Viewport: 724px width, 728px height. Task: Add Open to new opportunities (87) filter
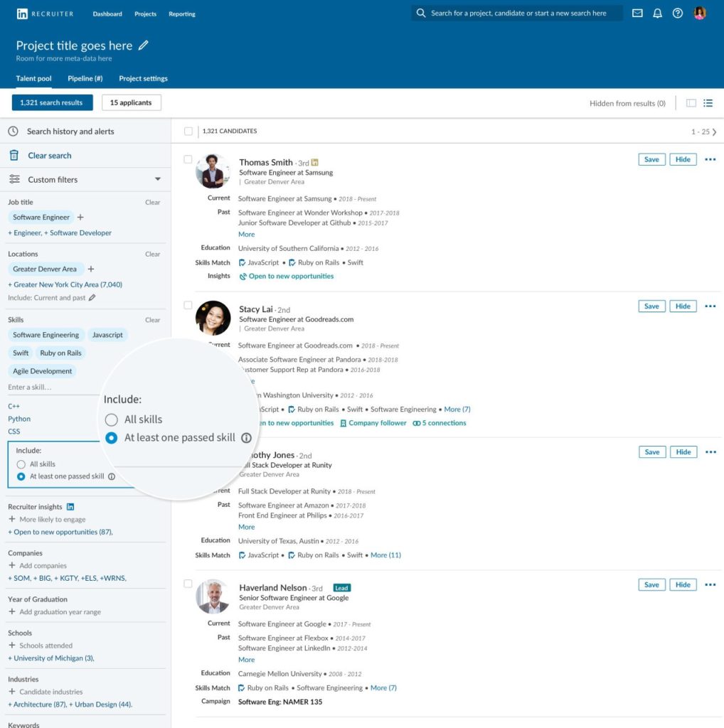click(x=60, y=532)
